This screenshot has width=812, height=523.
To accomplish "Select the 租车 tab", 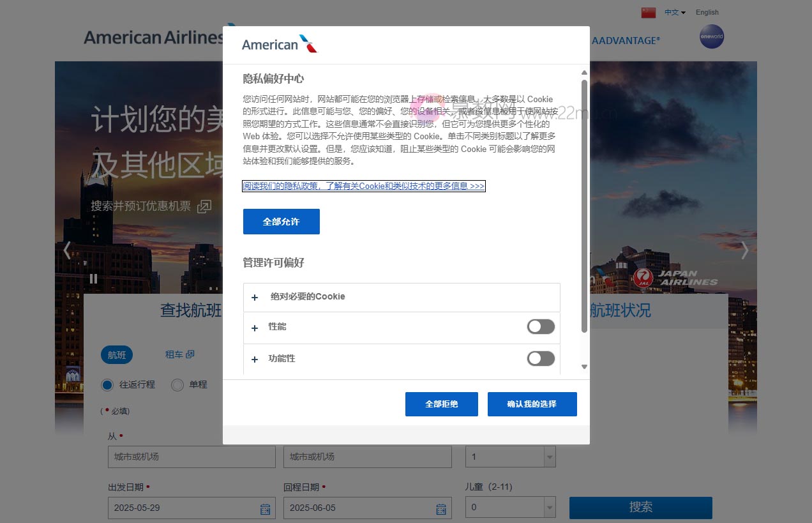I will click(179, 354).
